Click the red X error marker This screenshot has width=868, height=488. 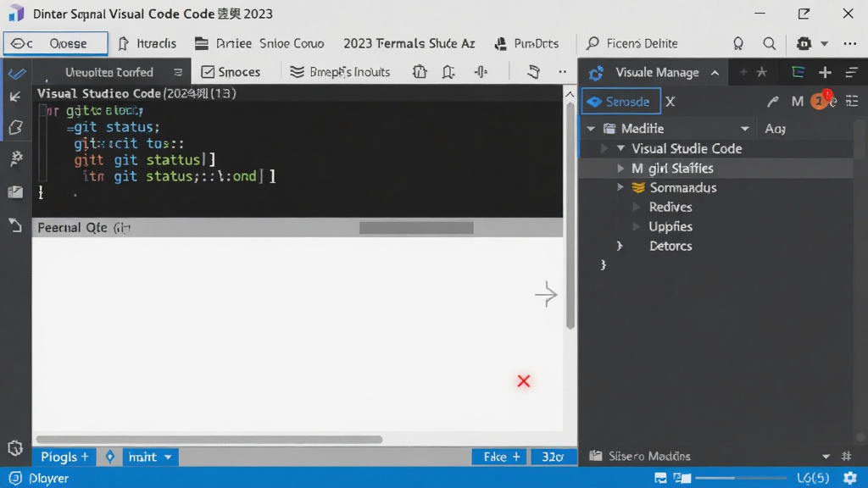tap(524, 380)
